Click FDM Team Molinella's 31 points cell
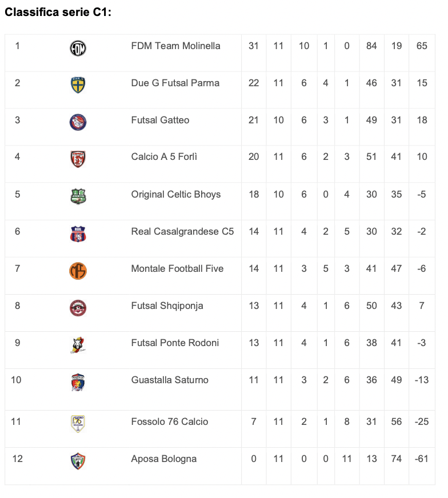The width and height of the screenshot is (448, 498). coord(254,46)
